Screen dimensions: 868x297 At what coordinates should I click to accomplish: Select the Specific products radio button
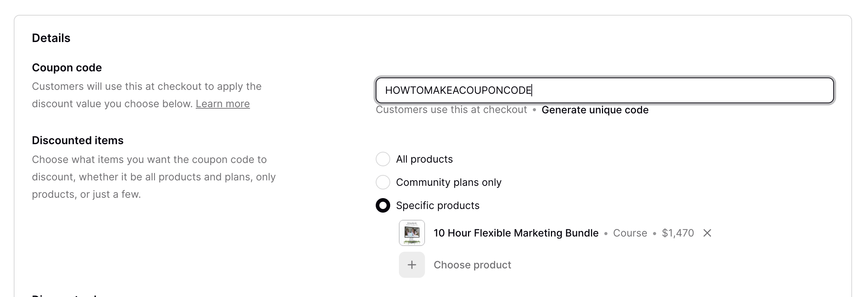[383, 205]
